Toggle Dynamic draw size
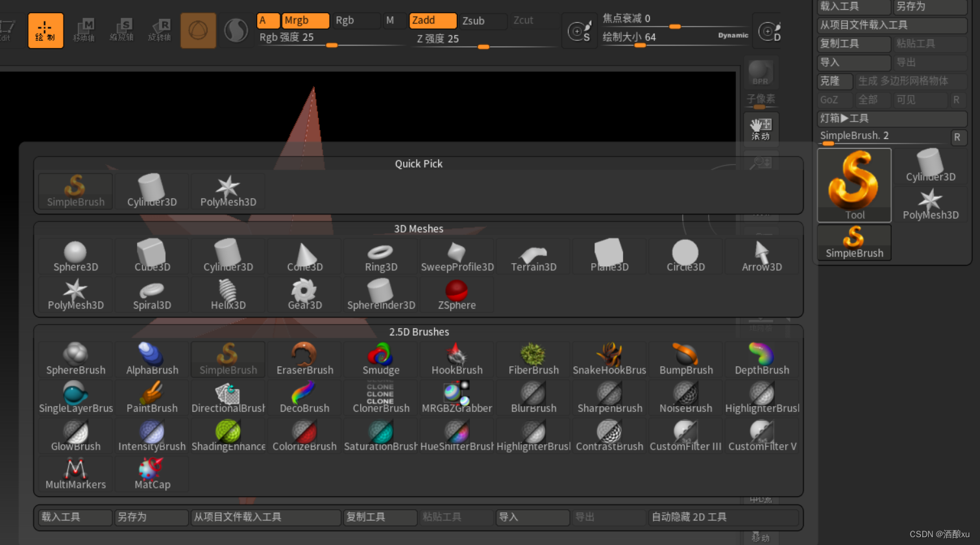Viewport: 980px width, 545px height. coord(733,36)
